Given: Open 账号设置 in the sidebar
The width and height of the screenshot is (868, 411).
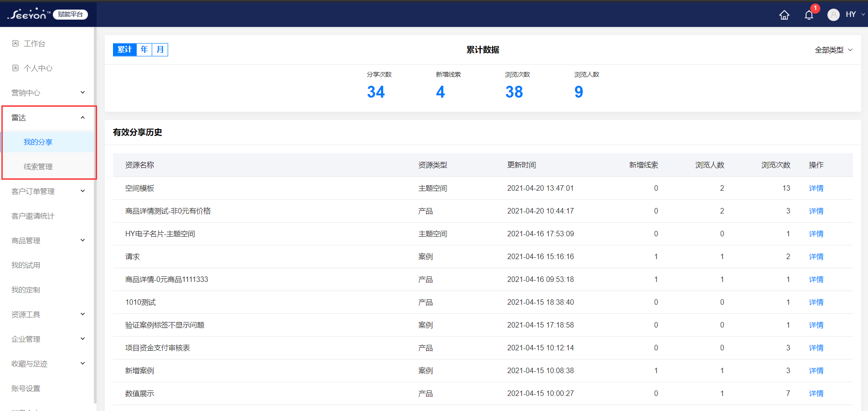Looking at the screenshot, I should pyautogui.click(x=26, y=388).
